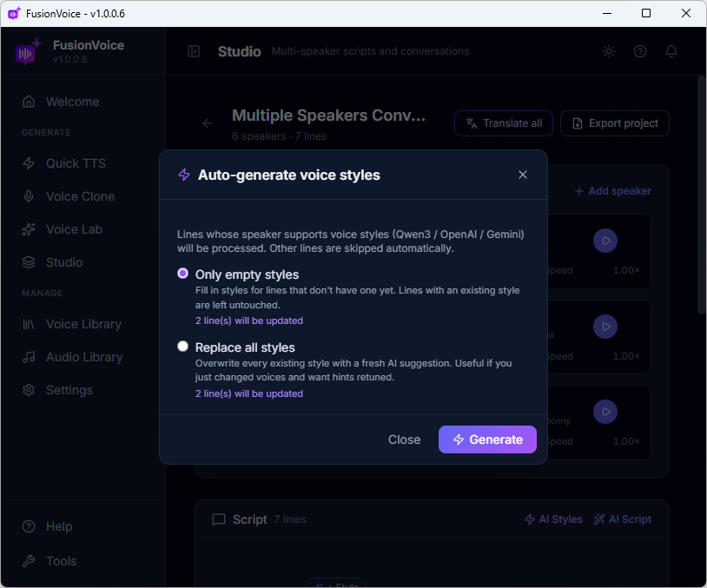Screen dimensions: 707x588
Task: Select the Replace all styles radio option
Action: coord(182,347)
